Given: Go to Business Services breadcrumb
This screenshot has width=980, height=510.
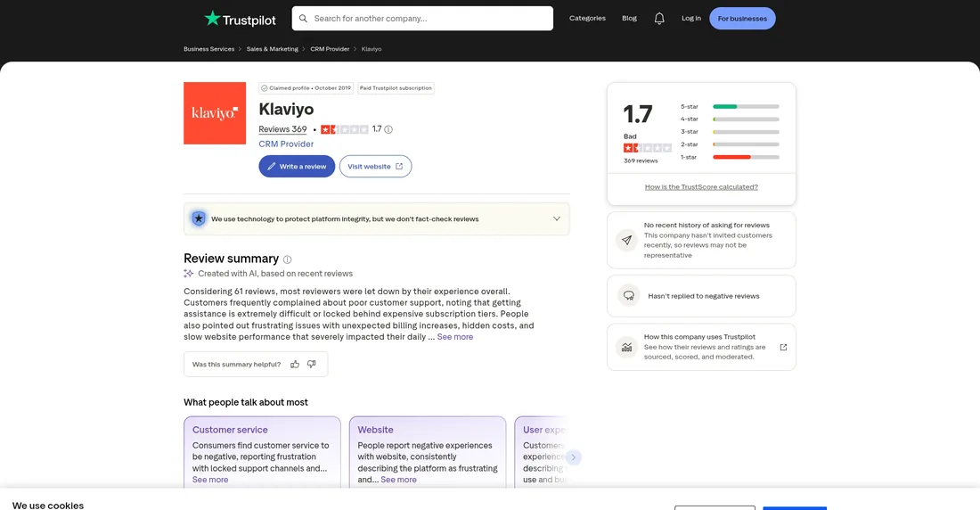Looking at the screenshot, I should pyautogui.click(x=208, y=49).
